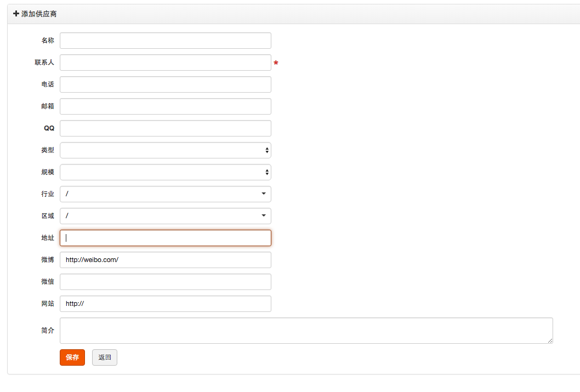Grab the 简介 textarea resize handle
Viewport: 580px width, 392px height.
tap(550, 340)
